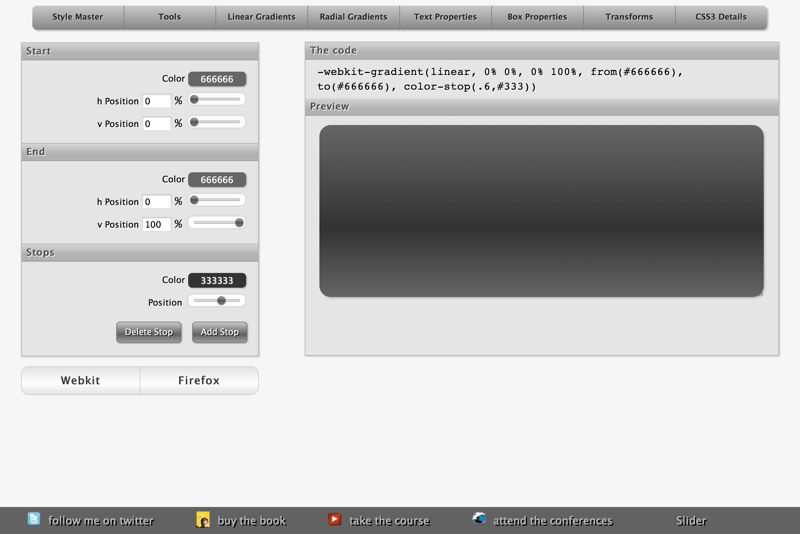This screenshot has height=534, width=800.
Task: Click the Twitter bird icon
Action: 35,520
